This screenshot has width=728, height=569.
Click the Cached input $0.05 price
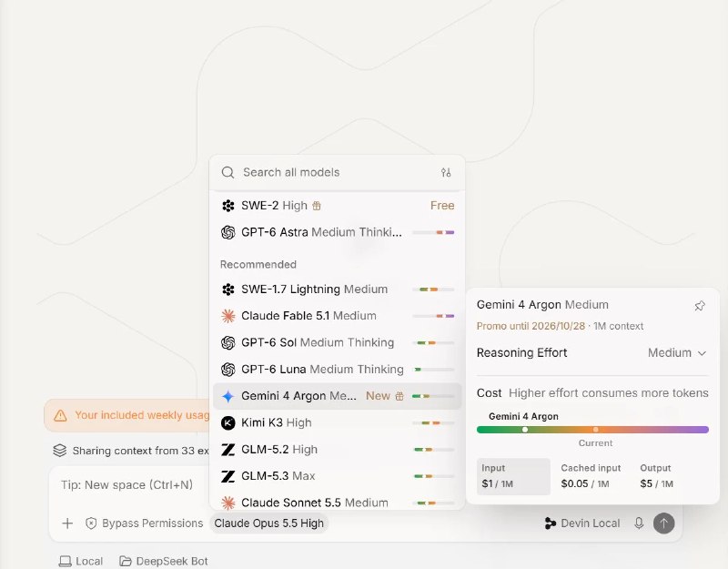pyautogui.click(x=591, y=476)
